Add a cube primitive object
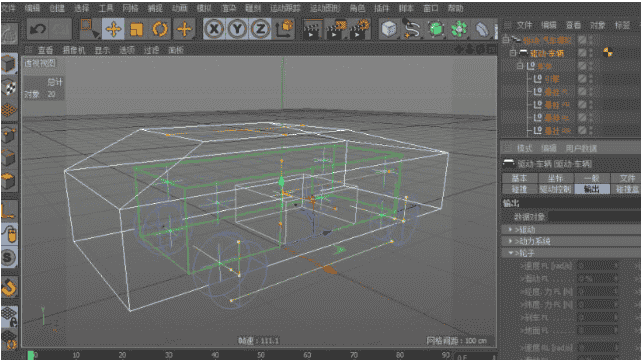The width and height of the screenshot is (642, 360). [x=389, y=29]
